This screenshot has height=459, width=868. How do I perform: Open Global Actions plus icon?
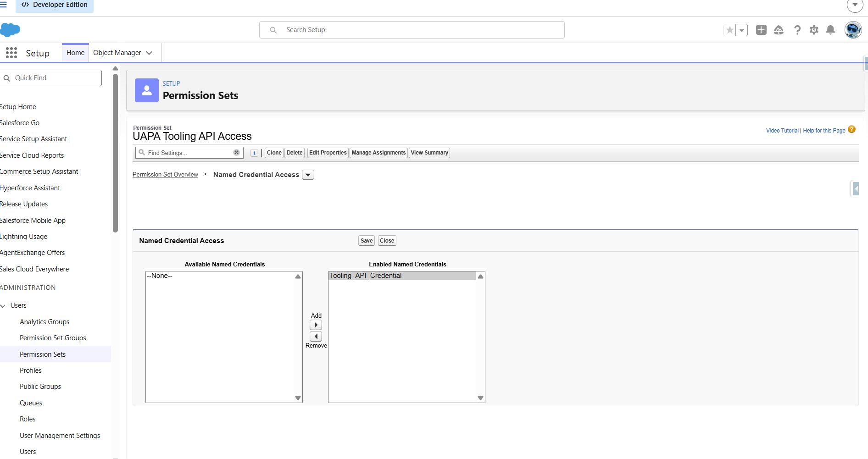761,30
